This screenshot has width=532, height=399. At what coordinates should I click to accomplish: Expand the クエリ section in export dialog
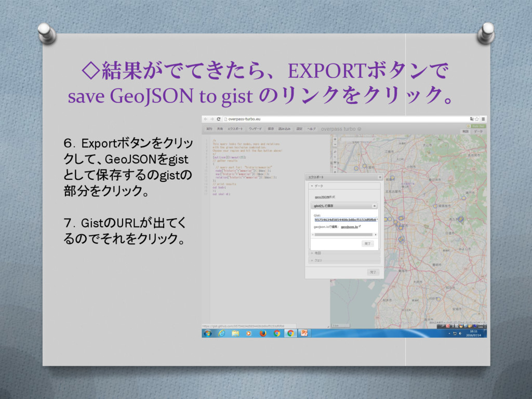(344, 261)
